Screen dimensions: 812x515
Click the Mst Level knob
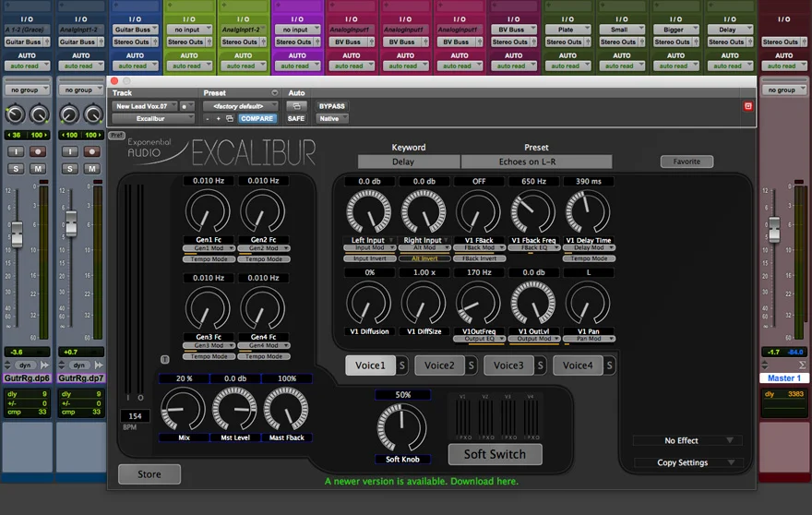pos(234,409)
